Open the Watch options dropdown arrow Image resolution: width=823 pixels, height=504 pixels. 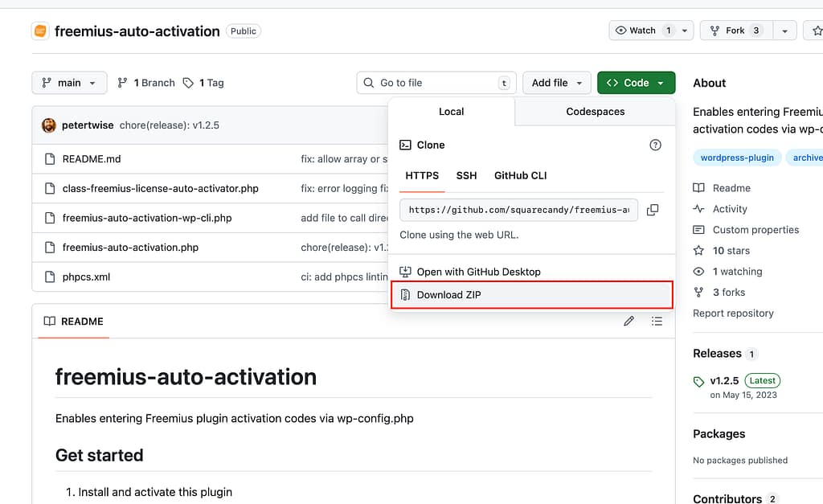point(685,31)
